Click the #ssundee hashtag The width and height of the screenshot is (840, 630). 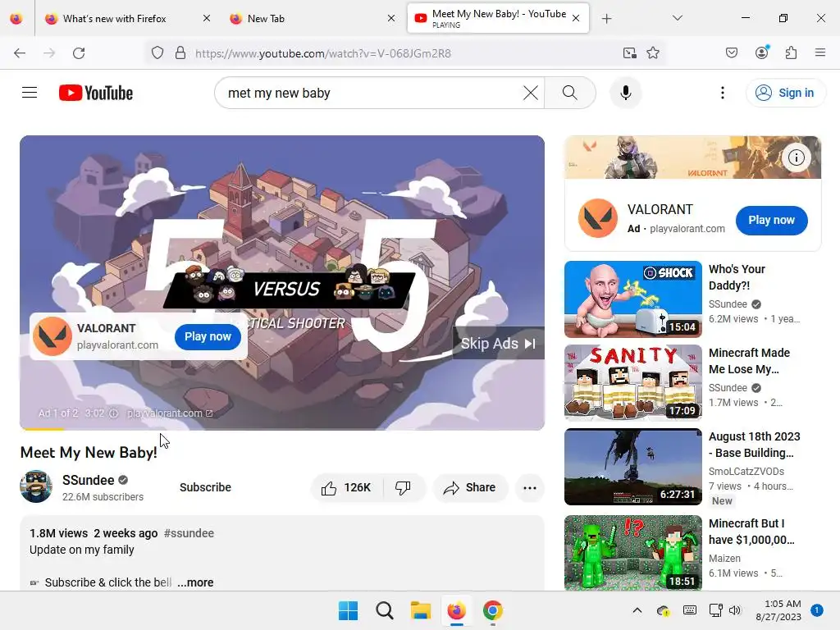point(189,533)
